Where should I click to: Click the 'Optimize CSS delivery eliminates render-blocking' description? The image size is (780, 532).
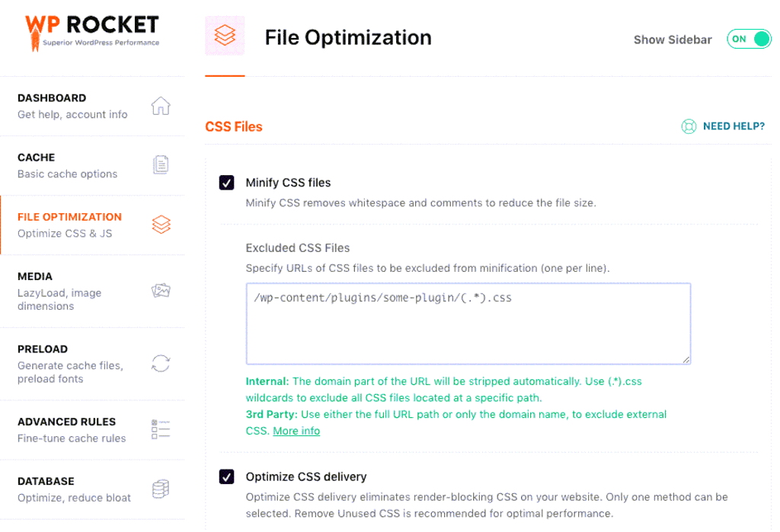pyautogui.click(x=487, y=505)
